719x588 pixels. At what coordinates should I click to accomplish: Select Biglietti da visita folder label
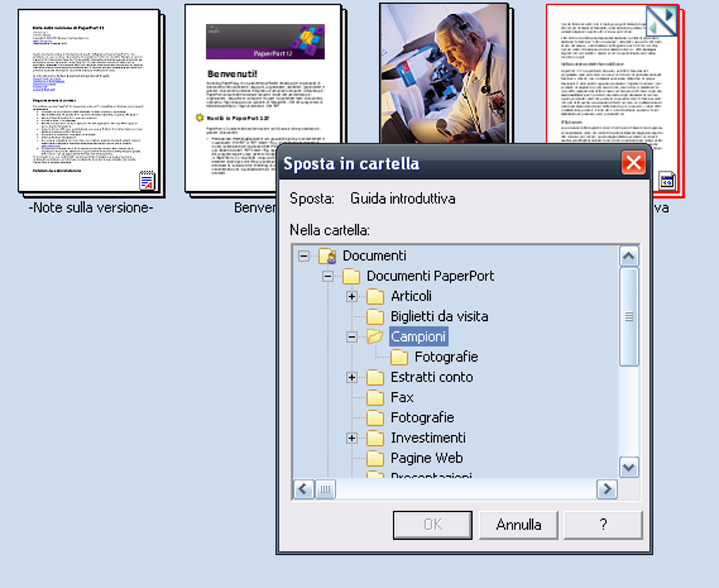point(439,316)
